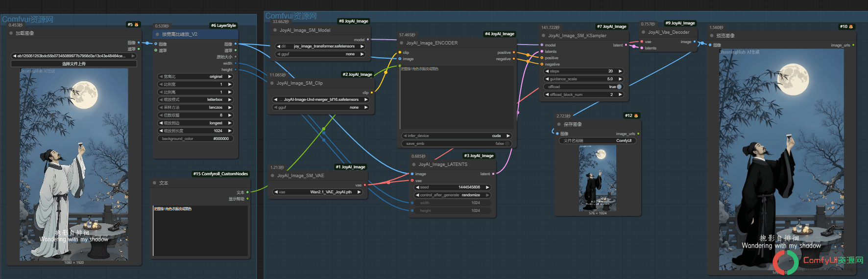Click the latent output socket on LATENTS node
Image resolution: width=868 pixels, height=279 pixels.
493,174
